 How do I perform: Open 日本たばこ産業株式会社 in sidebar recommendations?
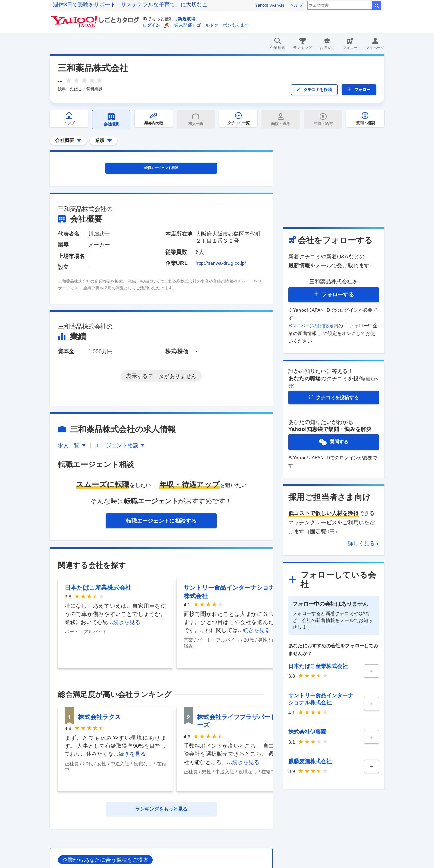pyautogui.click(x=318, y=666)
